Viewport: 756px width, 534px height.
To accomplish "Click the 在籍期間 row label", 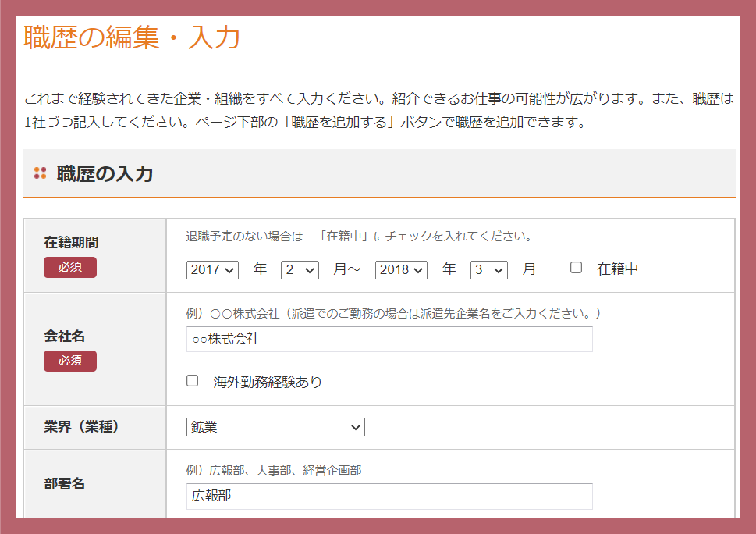I will (71, 243).
